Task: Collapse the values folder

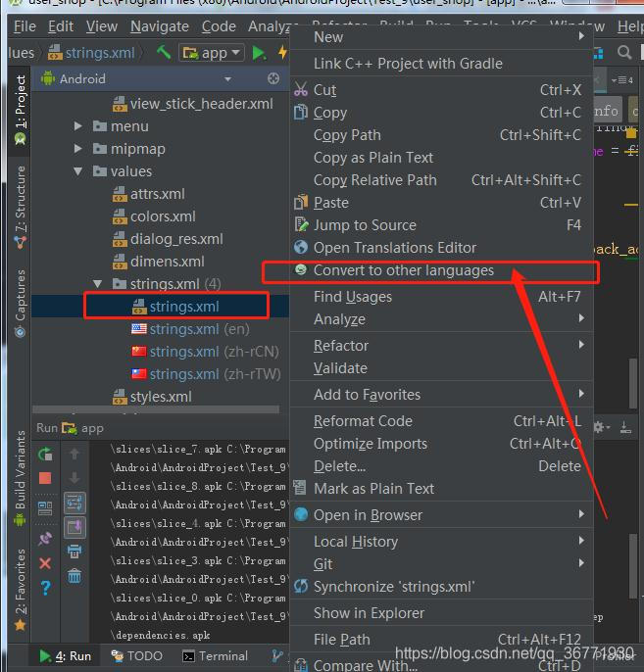Action: [x=77, y=171]
